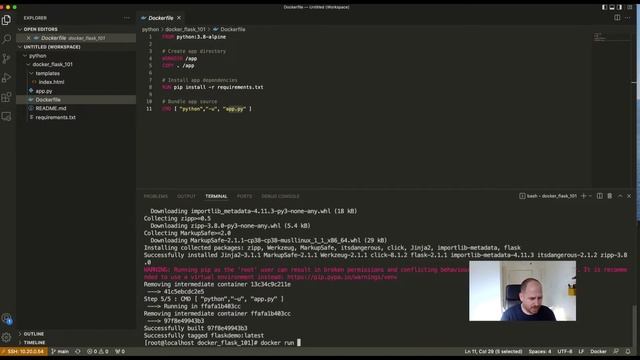Open the Accounts icon in the activity bar
This screenshot has width=640, height=360.
coord(6,318)
